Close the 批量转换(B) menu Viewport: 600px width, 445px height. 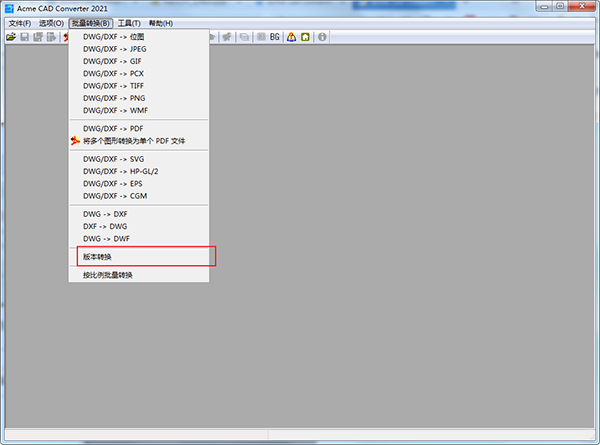point(91,23)
